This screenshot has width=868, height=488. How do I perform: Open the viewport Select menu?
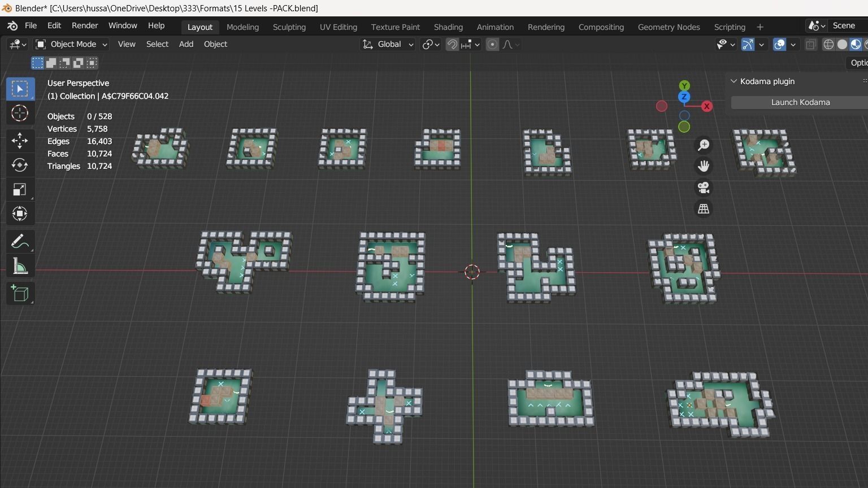157,45
